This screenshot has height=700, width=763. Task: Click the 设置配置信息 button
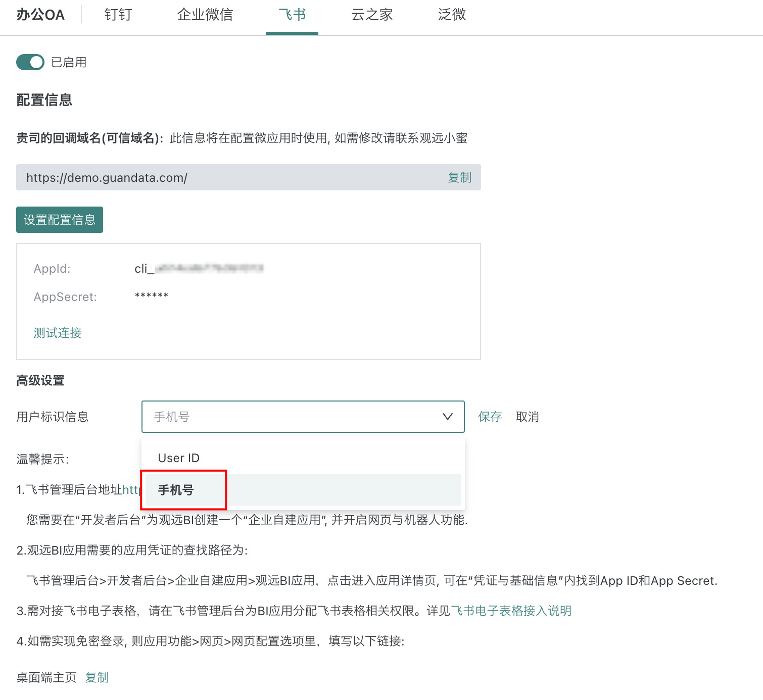tap(60, 220)
